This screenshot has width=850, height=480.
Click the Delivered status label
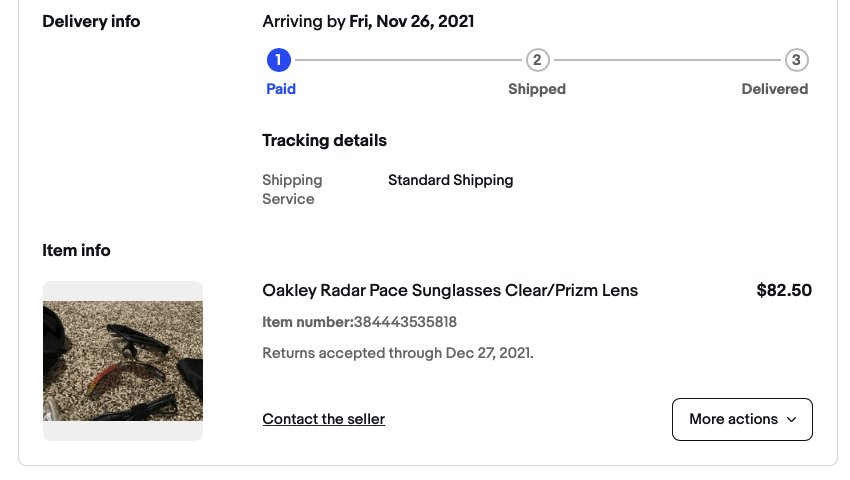(774, 89)
